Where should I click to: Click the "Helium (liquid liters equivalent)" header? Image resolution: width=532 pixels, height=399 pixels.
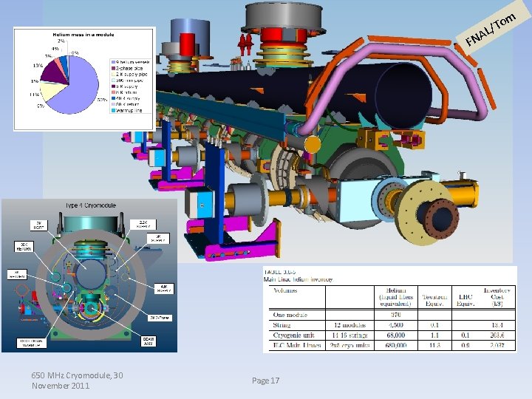(x=396, y=297)
